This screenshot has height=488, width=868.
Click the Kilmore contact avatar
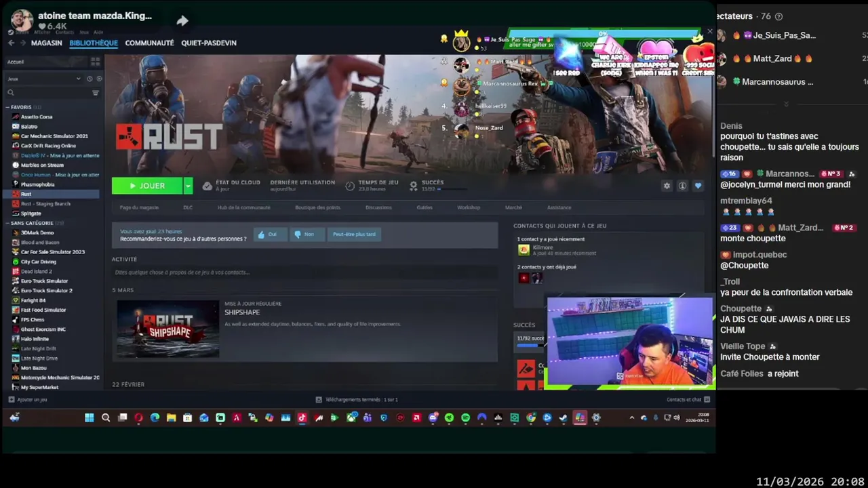tap(523, 250)
